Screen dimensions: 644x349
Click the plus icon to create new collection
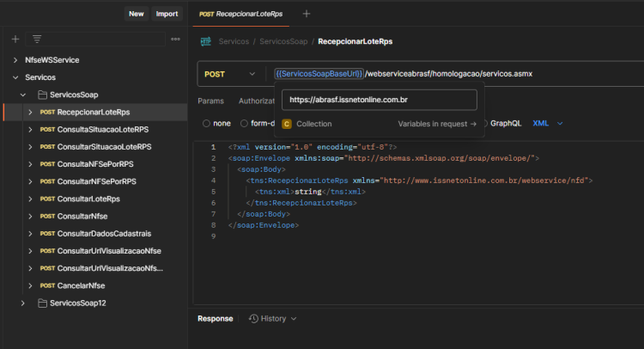[15, 39]
